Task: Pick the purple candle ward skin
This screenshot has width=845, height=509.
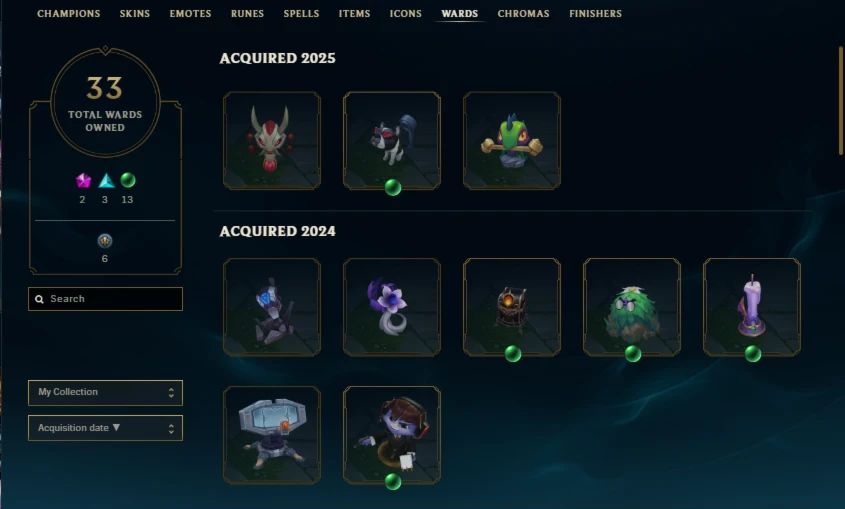Action: click(x=752, y=307)
